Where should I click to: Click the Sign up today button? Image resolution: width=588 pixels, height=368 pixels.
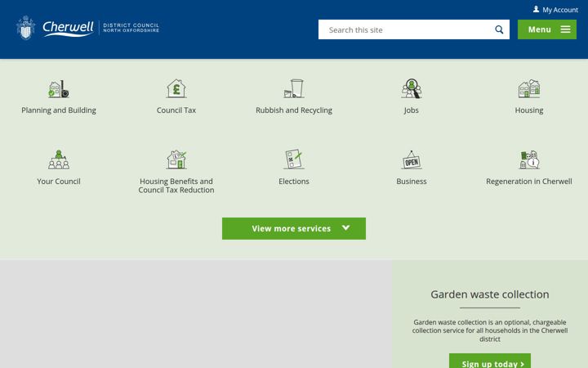pyautogui.click(x=490, y=361)
